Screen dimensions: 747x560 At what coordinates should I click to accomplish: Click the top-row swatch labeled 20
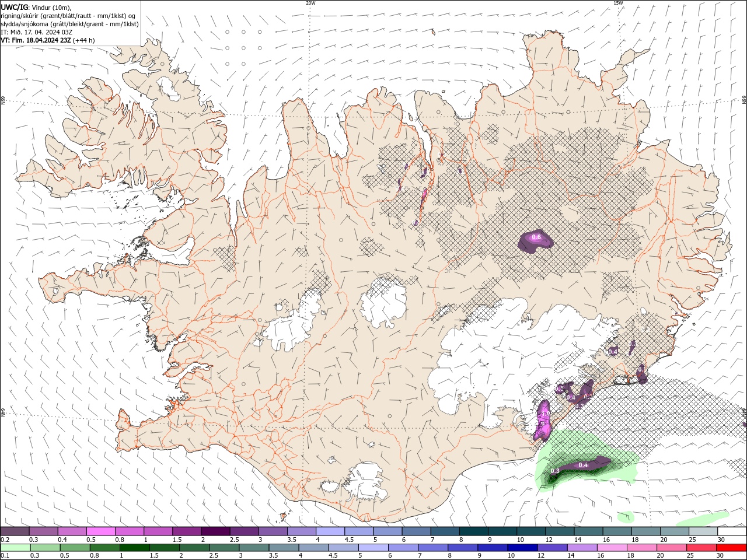674,531
